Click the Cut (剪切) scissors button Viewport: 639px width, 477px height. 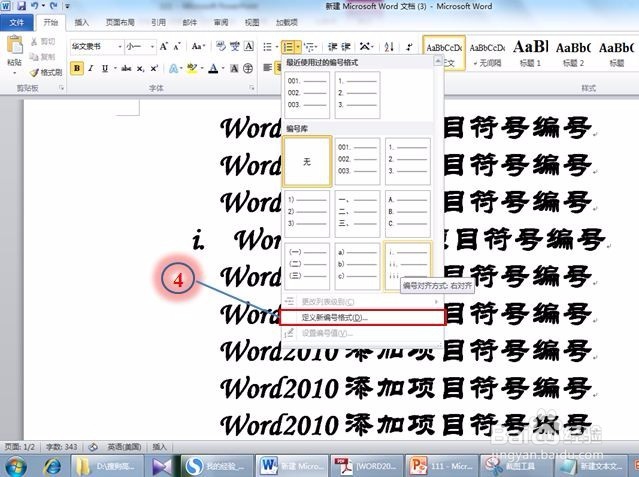point(43,41)
